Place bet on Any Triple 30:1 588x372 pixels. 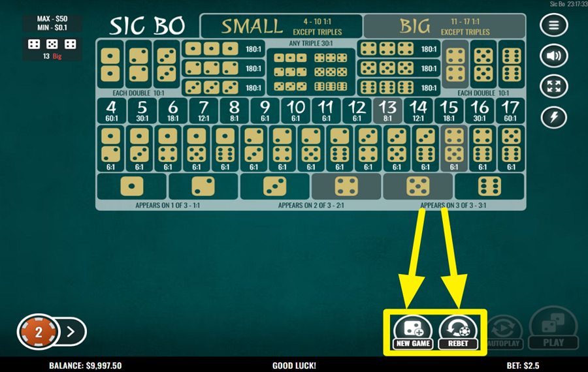pyautogui.click(x=310, y=67)
